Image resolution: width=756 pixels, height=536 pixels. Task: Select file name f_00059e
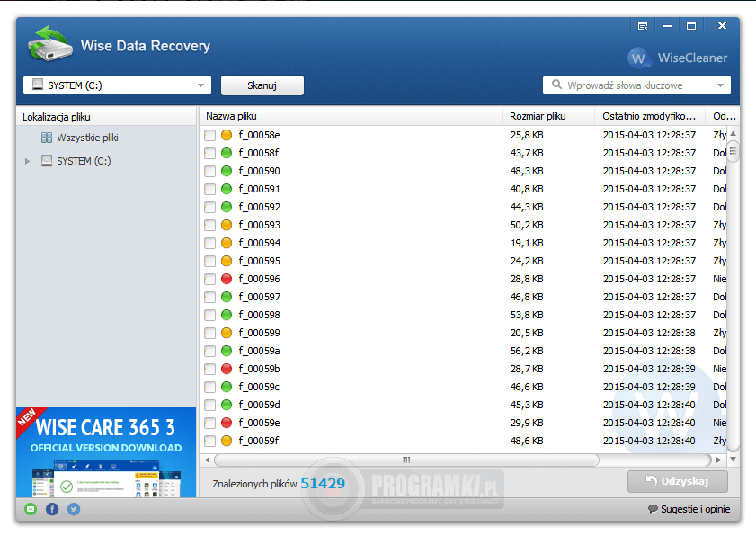point(260,423)
